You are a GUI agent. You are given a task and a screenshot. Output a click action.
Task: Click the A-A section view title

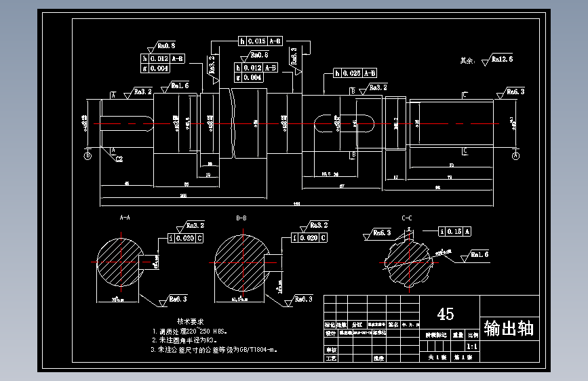(125, 218)
